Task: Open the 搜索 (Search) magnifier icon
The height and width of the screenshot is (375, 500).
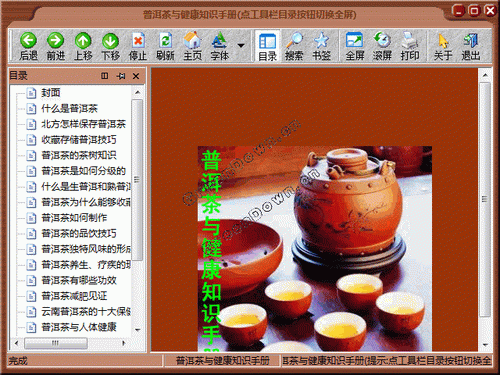Action: click(294, 40)
